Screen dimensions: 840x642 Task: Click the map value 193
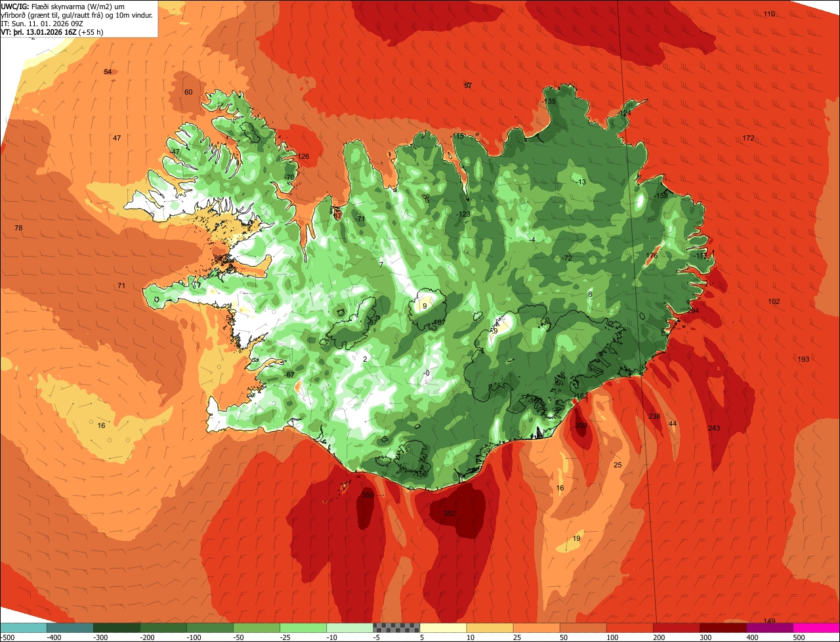click(x=803, y=359)
